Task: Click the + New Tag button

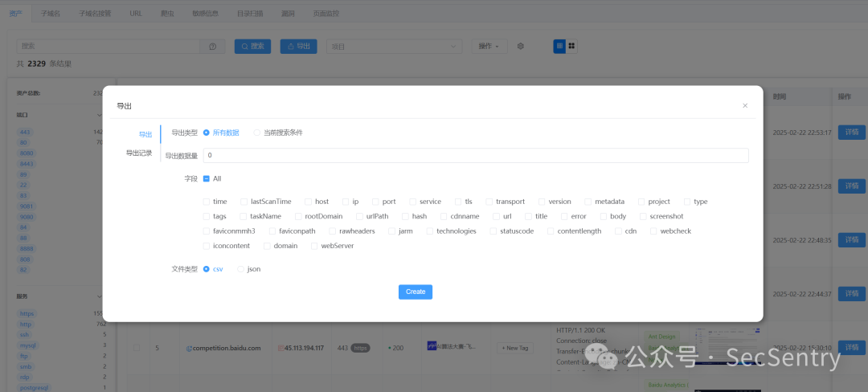Action: click(x=516, y=348)
